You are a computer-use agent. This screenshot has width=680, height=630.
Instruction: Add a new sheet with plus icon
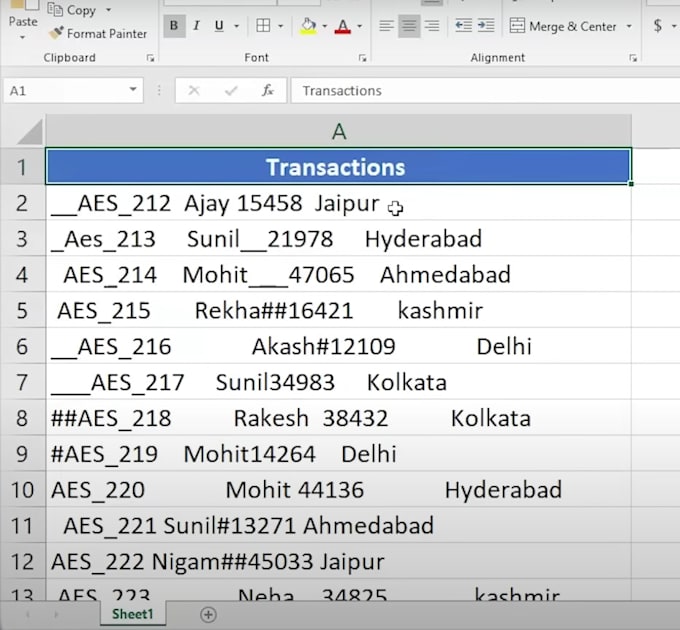tap(208, 614)
